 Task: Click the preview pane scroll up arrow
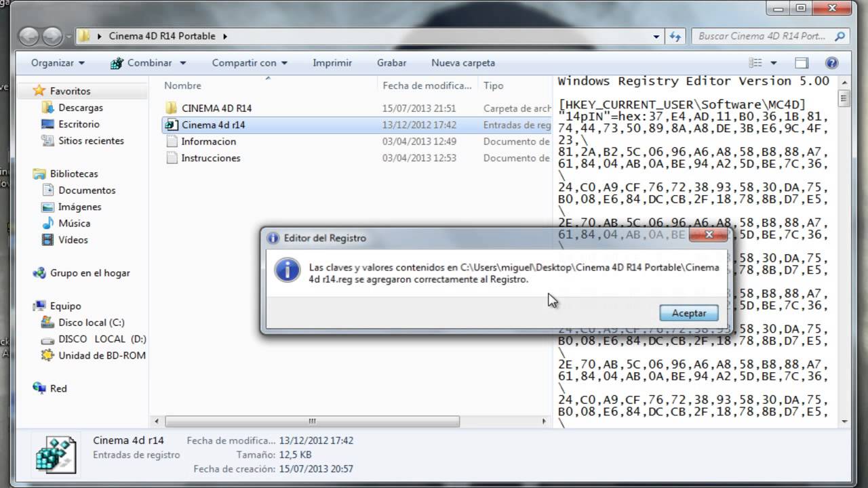click(x=844, y=83)
